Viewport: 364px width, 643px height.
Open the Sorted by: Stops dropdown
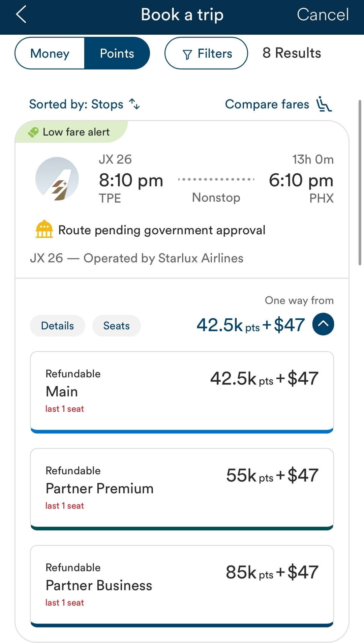76,104
